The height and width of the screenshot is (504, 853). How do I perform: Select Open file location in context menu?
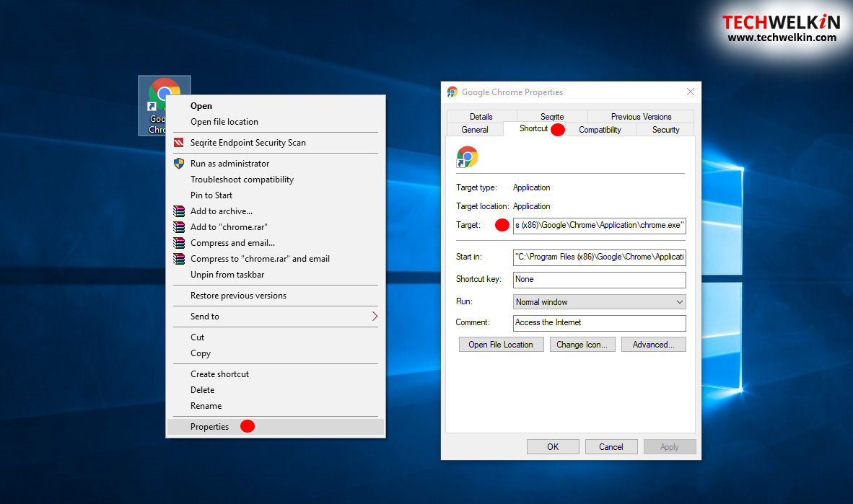(x=275, y=122)
